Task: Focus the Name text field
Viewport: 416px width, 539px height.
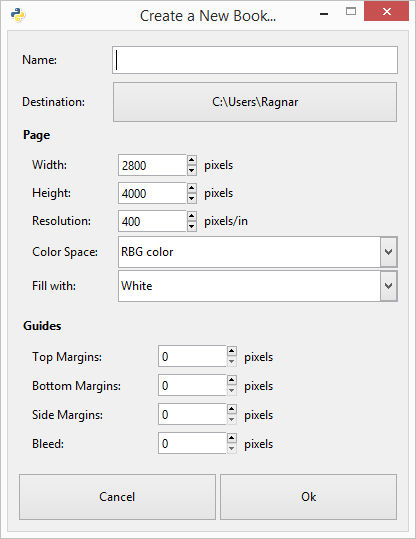Action: 255,60
